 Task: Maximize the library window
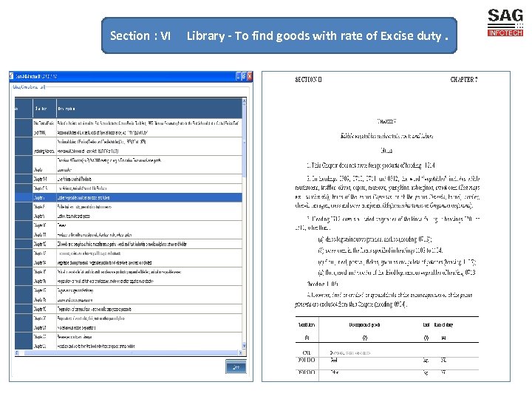coord(244,76)
